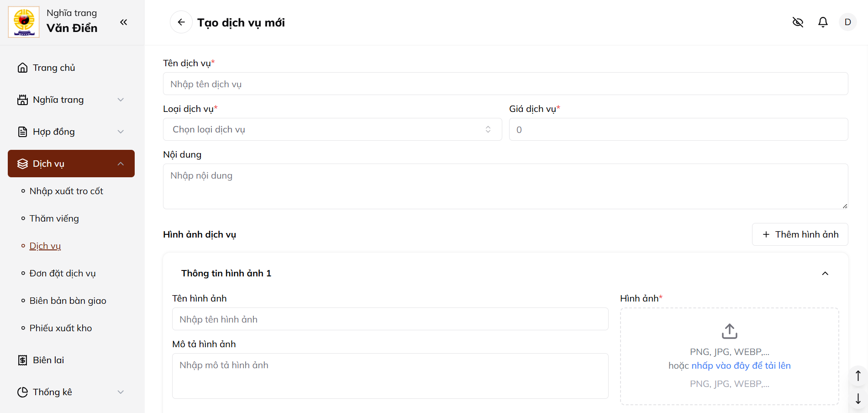Open the Chọn loại dịch vụ dropdown
This screenshot has height=413, width=868.
pos(332,130)
